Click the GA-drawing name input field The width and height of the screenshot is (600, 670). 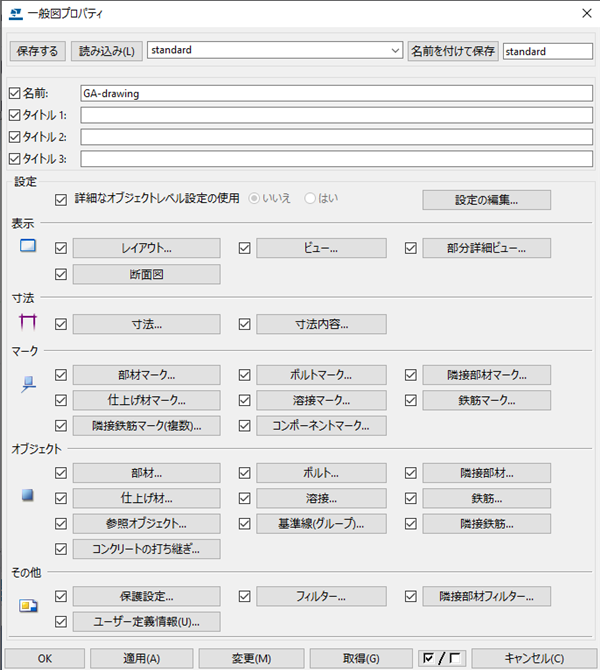click(x=335, y=94)
